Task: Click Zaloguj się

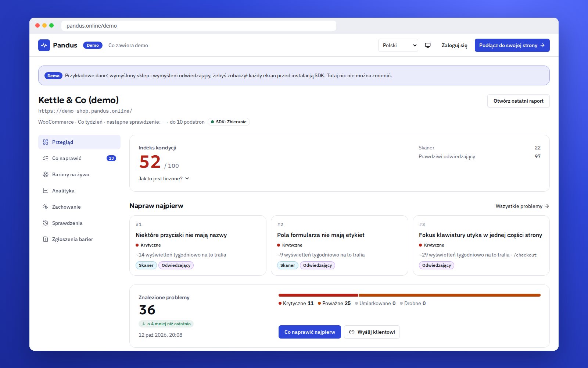Action: [x=454, y=45]
